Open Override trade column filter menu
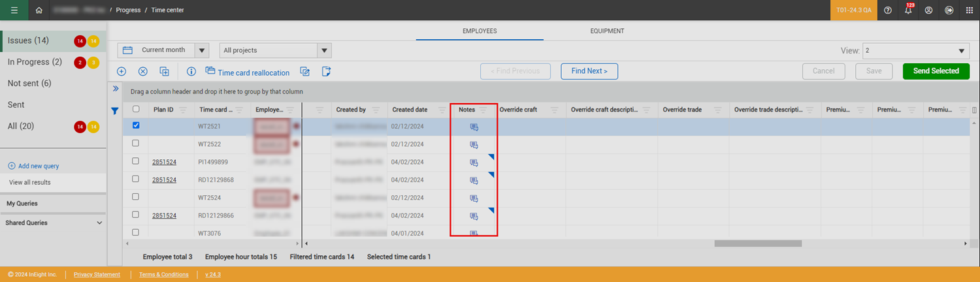This screenshot has height=282, width=980. click(x=717, y=110)
